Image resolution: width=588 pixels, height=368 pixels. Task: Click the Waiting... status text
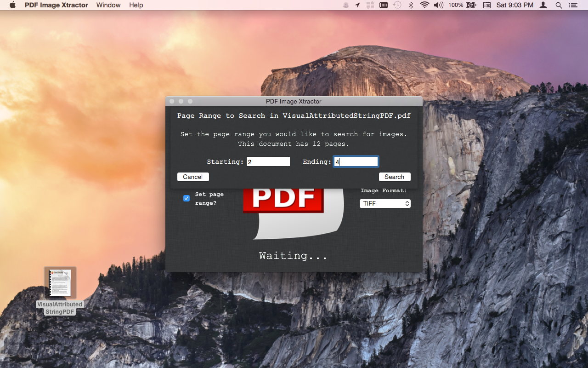[x=294, y=256]
